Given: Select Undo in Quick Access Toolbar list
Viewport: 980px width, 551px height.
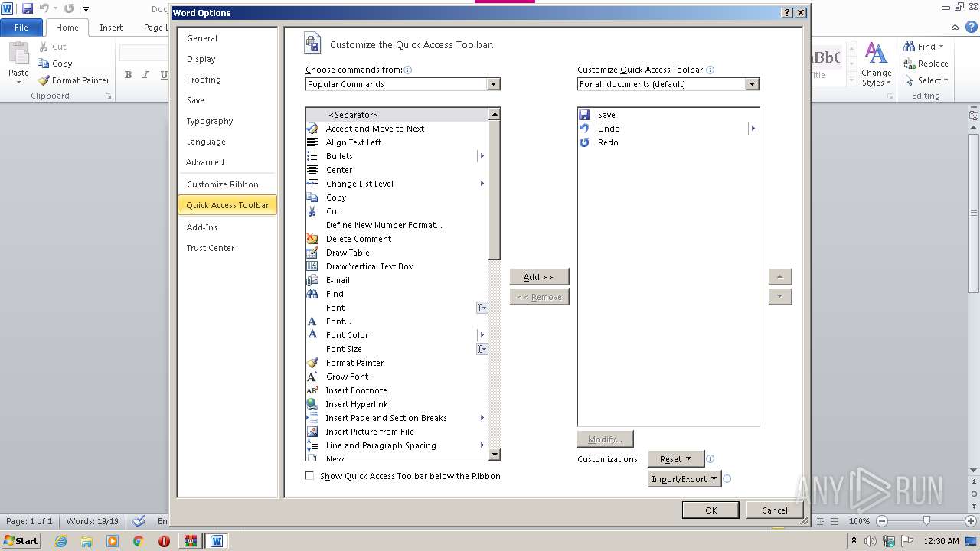Looking at the screenshot, I should point(668,129).
